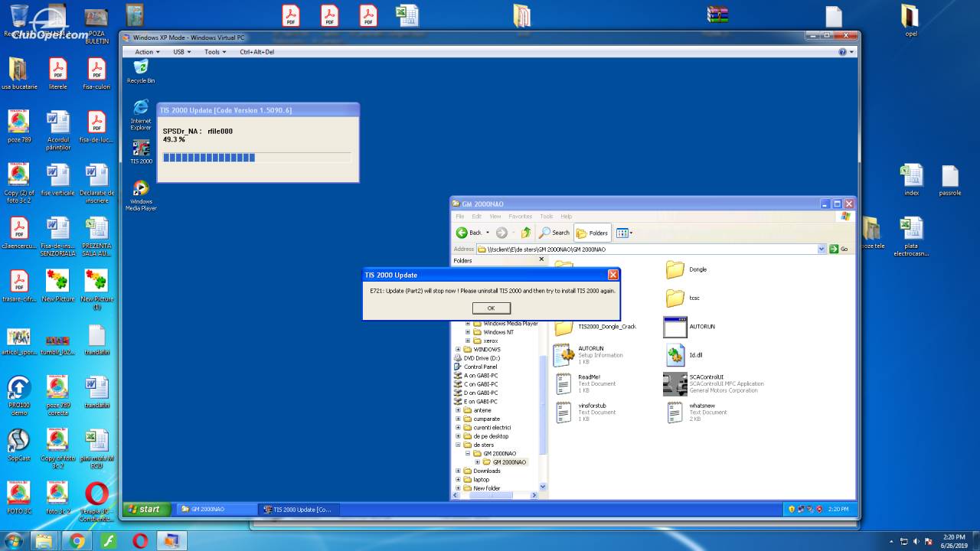Open the Tools menu of Windows Virtual PC
980x551 pixels.
coord(215,52)
